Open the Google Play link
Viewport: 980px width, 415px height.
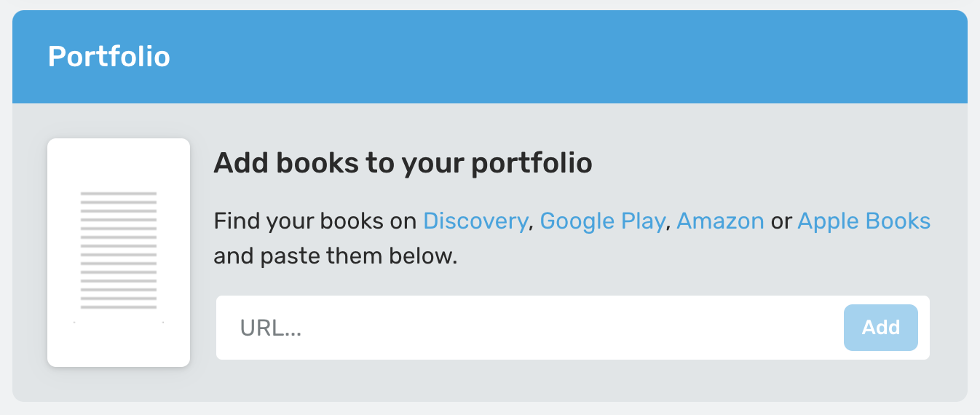tap(602, 221)
